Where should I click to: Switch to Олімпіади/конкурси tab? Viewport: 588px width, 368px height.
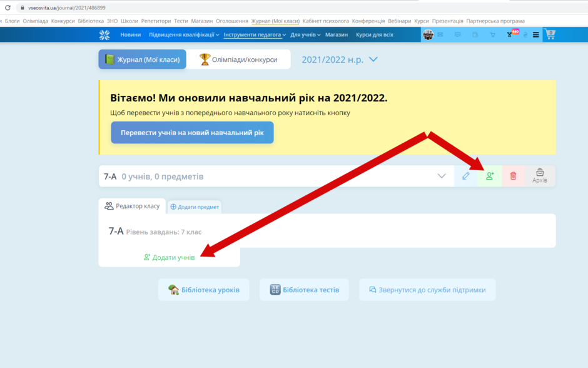[x=238, y=59]
